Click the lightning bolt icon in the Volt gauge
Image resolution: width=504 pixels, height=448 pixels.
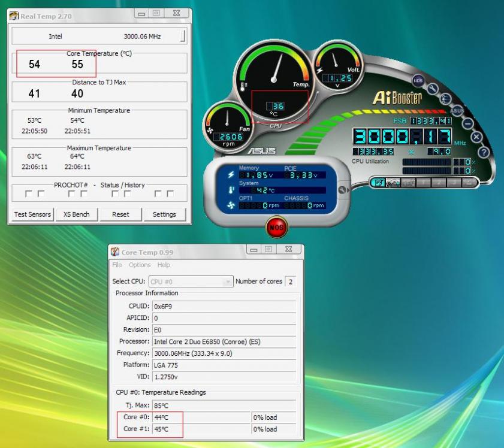click(320, 70)
